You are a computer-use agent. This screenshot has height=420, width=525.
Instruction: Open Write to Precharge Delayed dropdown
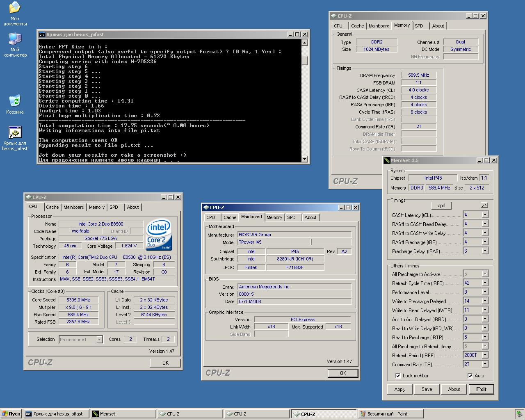pos(485,301)
